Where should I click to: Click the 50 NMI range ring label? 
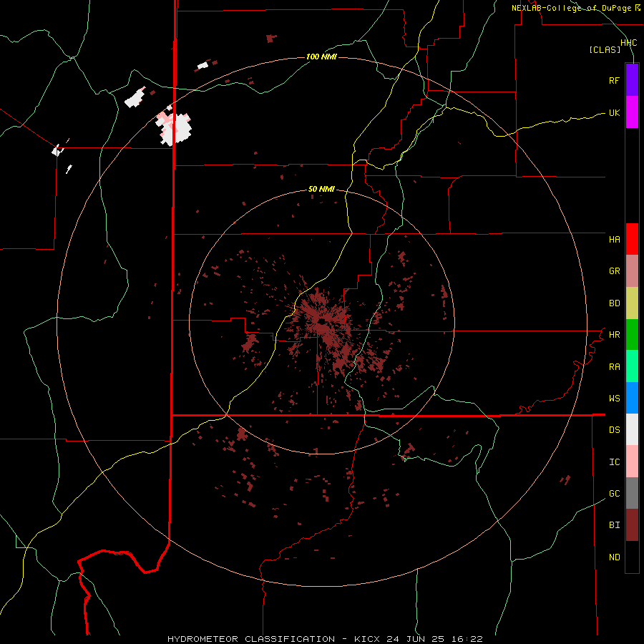321,190
